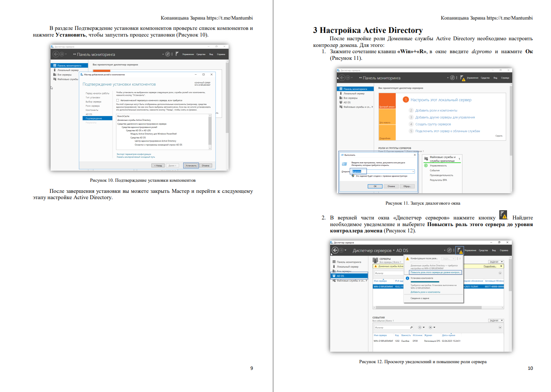Click the refresh icon in Figure 10 header
The width and height of the screenshot is (551, 392).
click(x=168, y=54)
